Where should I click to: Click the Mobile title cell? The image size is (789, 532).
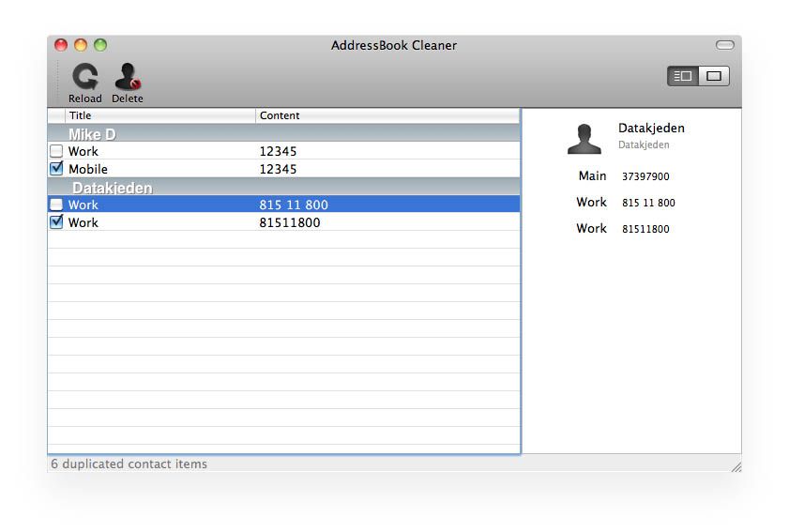point(88,169)
